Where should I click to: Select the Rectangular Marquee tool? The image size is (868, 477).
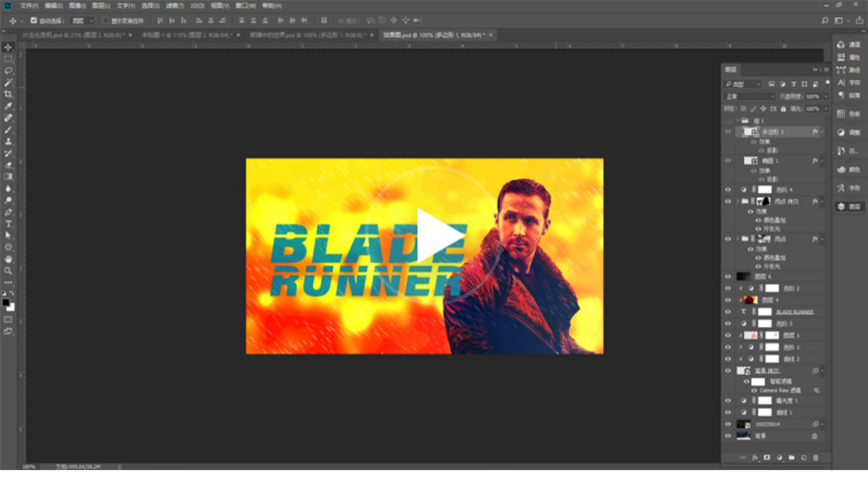click(8, 59)
